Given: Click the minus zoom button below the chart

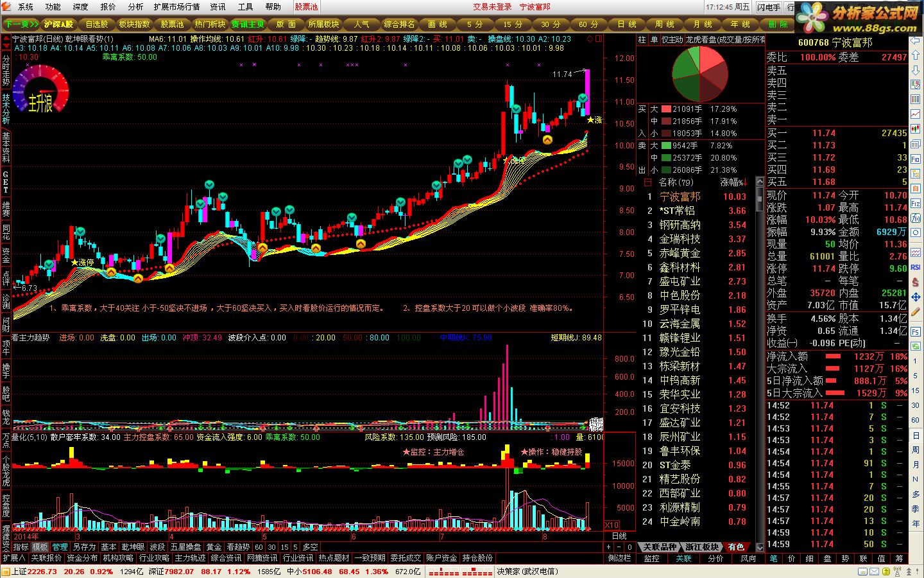Looking at the screenshot, I should coord(619,547).
